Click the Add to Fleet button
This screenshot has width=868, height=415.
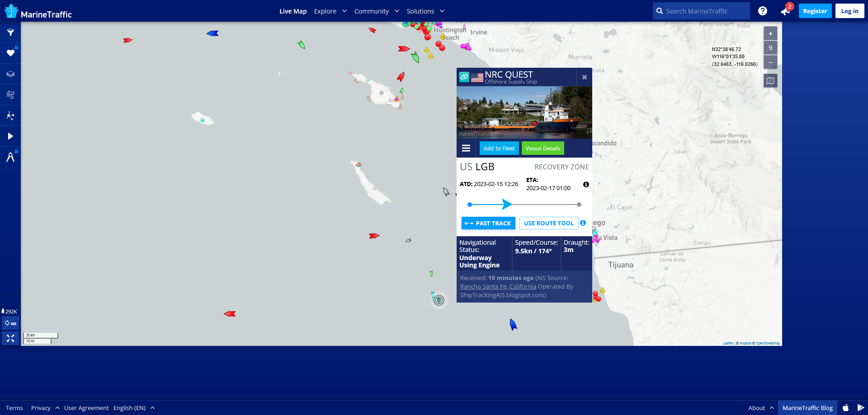coord(499,148)
